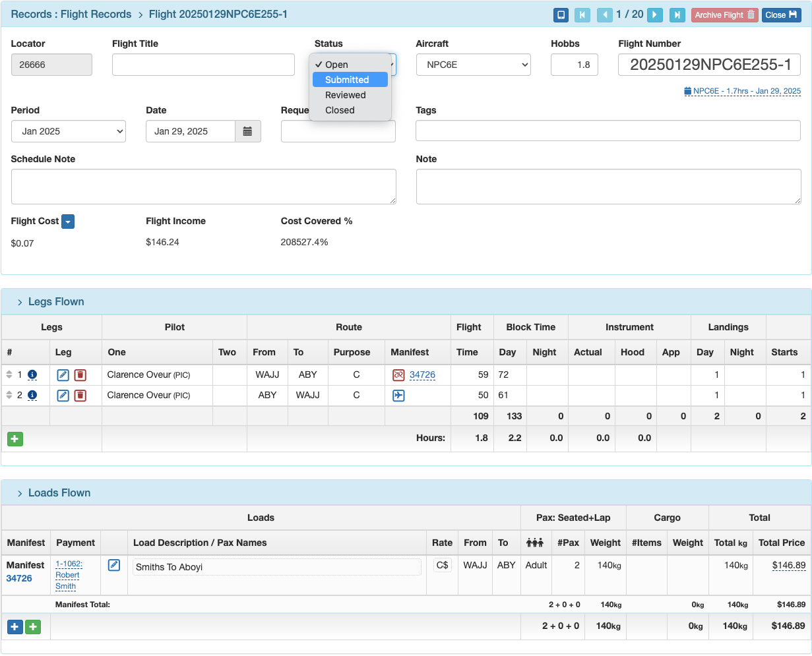Go to the previous flight record
This screenshot has width=812, height=656.
605,14
